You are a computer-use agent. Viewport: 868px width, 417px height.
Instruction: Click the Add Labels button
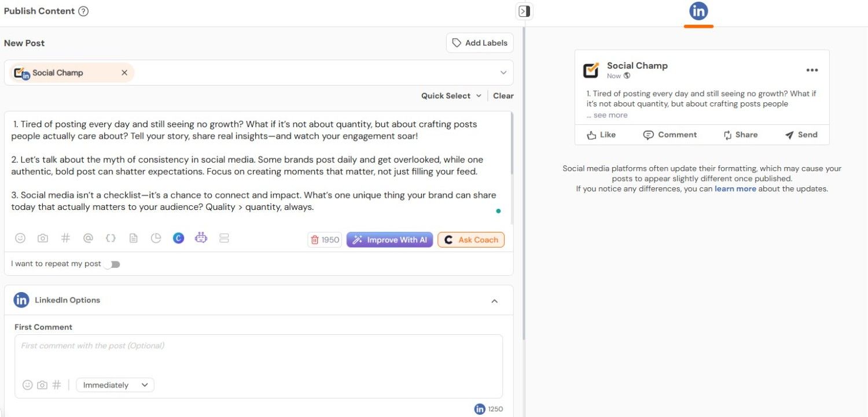(480, 43)
